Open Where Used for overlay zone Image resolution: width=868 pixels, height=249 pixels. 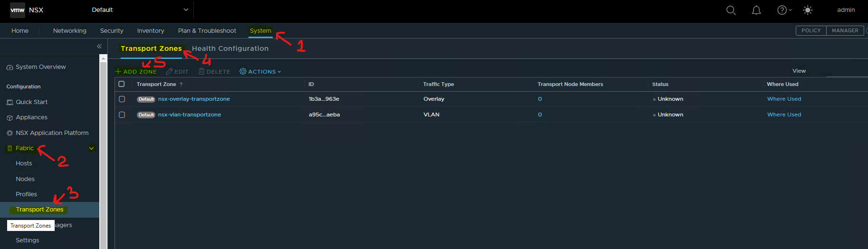pyautogui.click(x=784, y=99)
